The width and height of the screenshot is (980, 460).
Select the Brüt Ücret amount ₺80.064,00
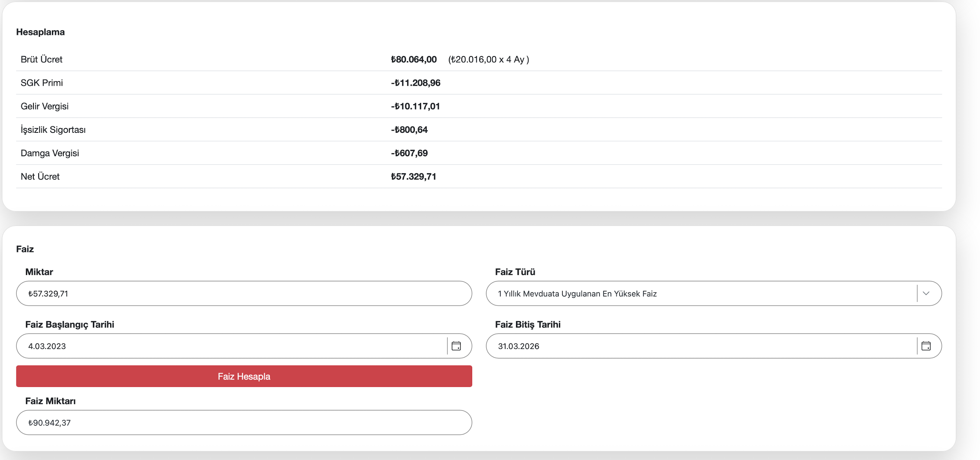point(414,59)
